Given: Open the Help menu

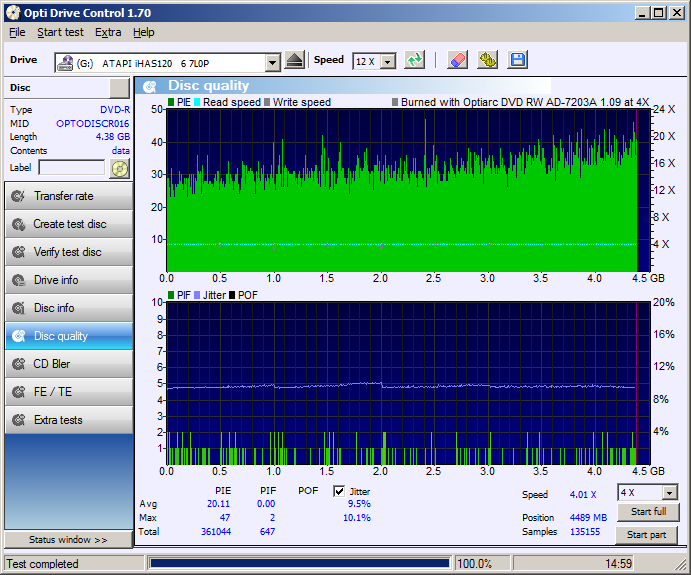Looking at the screenshot, I should coord(144,32).
